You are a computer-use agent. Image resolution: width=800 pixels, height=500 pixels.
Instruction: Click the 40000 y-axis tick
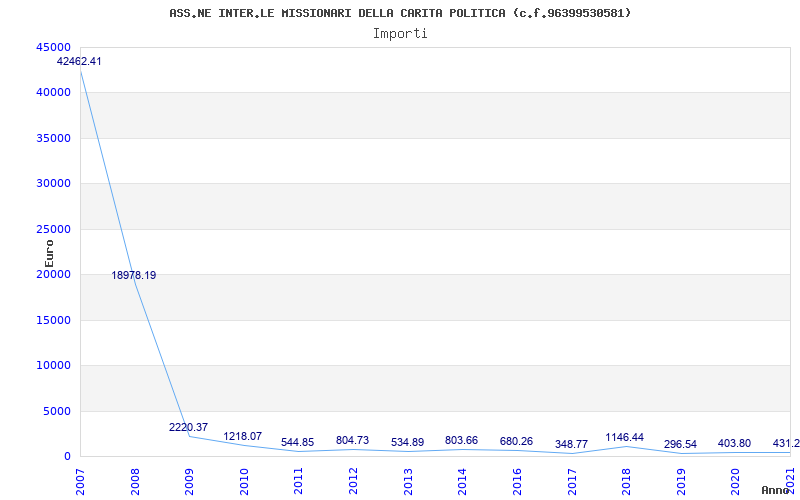53,93
